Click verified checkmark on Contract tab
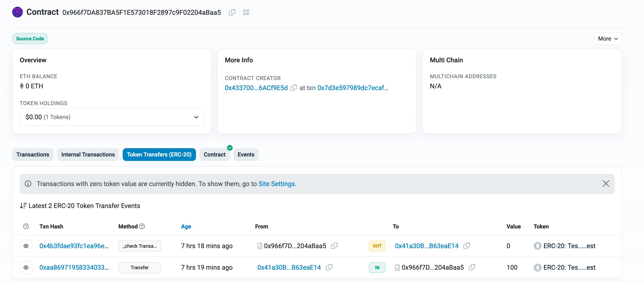The height and width of the screenshot is (282, 644). [x=230, y=148]
